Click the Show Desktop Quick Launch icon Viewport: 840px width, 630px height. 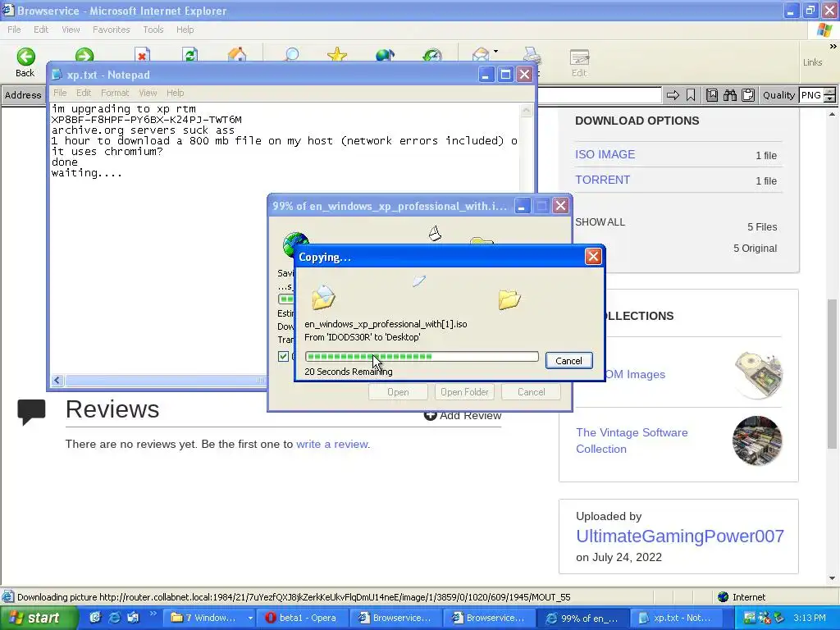(x=133, y=618)
